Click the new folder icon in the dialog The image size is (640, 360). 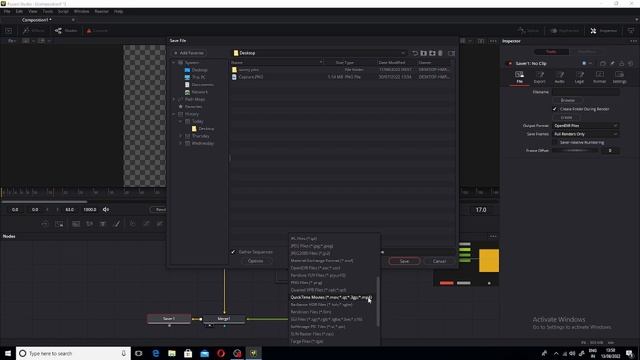coord(432,53)
